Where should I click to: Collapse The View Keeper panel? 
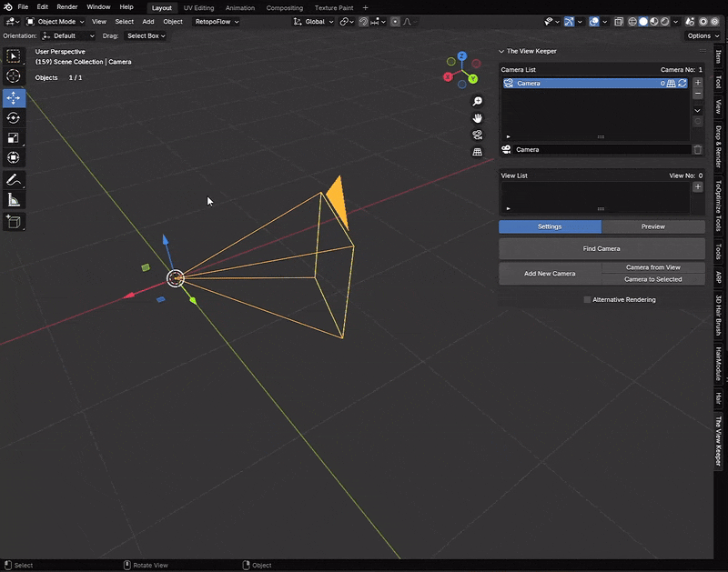(501, 51)
